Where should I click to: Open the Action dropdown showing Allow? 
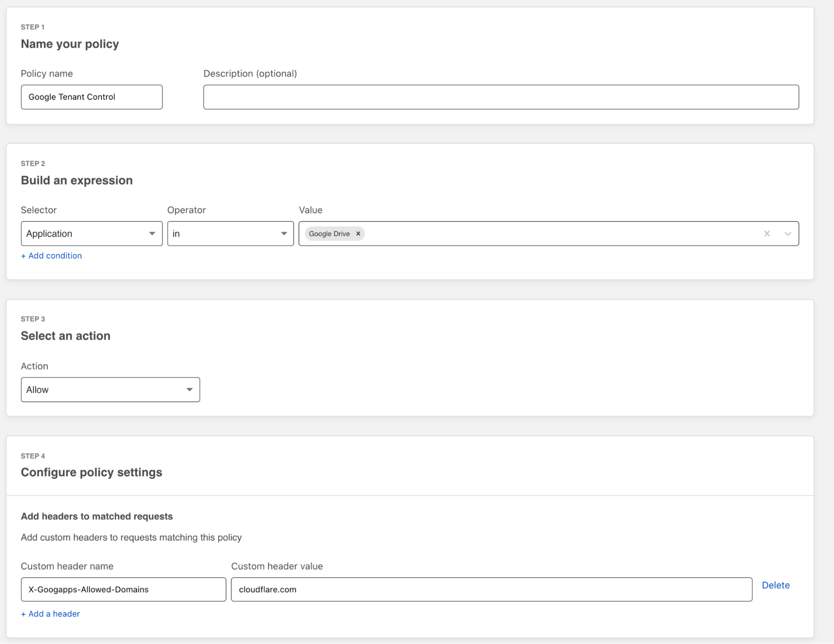[111, 390]
